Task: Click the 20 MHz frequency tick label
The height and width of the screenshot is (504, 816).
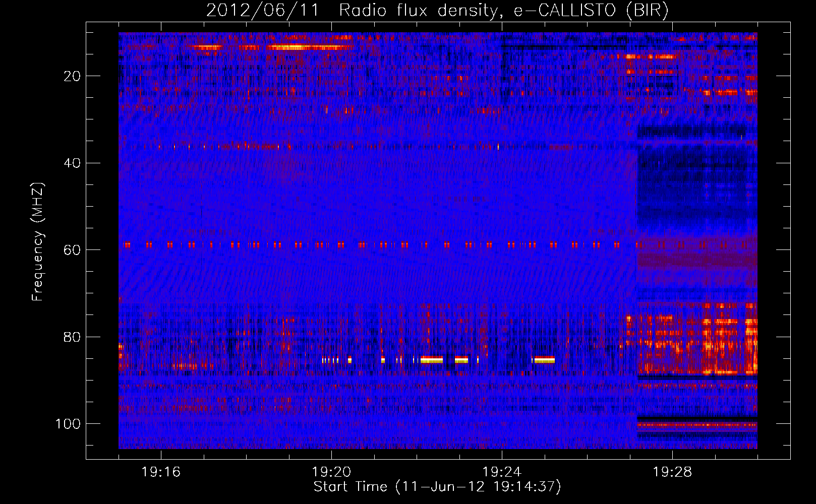Action: tap(72, 76)
